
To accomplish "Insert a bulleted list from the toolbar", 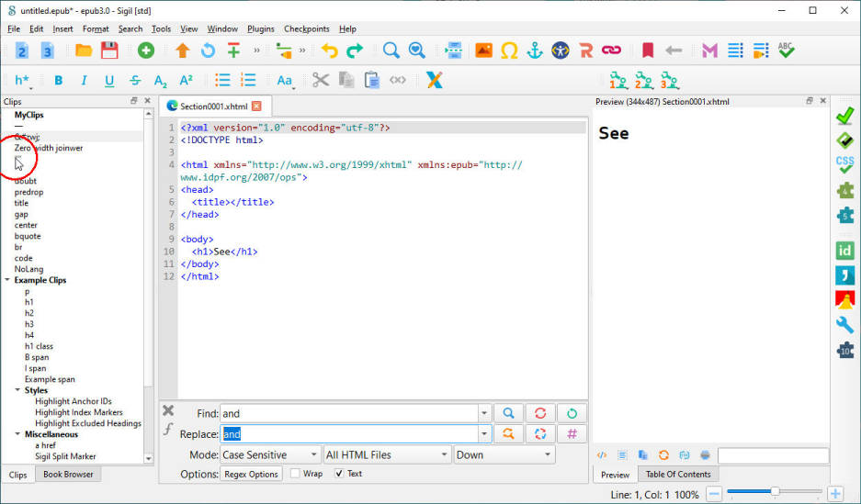I will (x=222, y=80).
